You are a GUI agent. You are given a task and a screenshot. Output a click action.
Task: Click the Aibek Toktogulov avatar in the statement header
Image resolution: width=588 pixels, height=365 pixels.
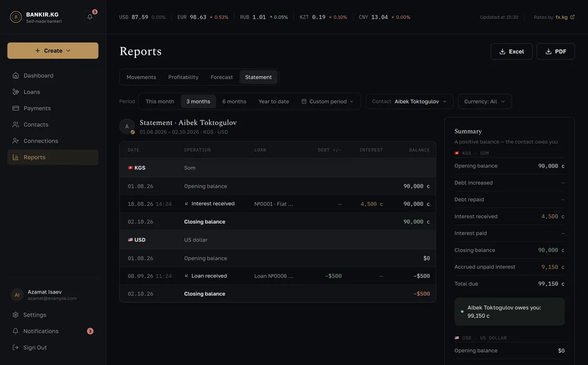pos(127,127)
